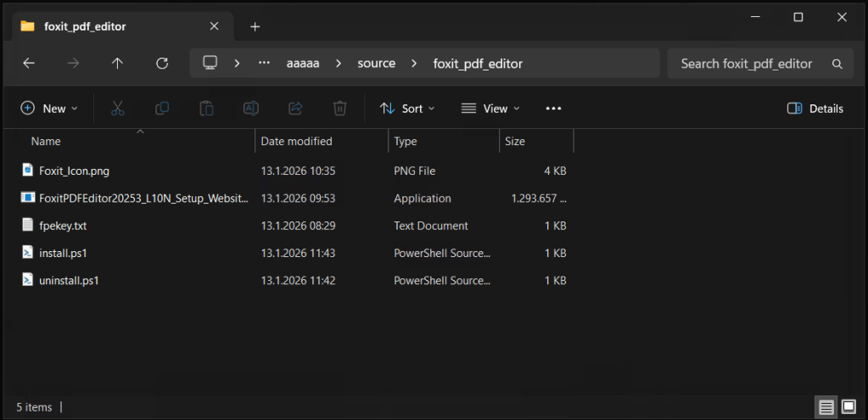The height and width of the screenshot is (420, 868).
Task: Open the See more ellipsis menu
Action: click(x=553, y=109)
